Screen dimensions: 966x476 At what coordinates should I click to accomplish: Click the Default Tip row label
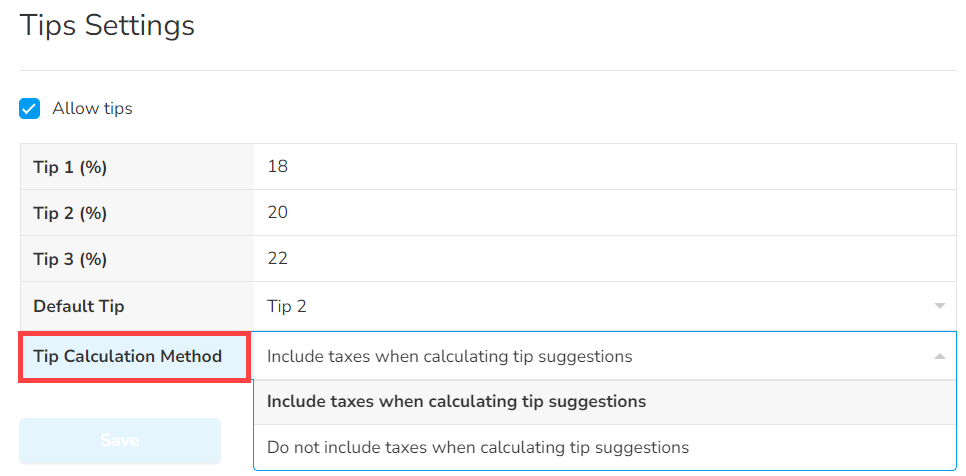79,306
